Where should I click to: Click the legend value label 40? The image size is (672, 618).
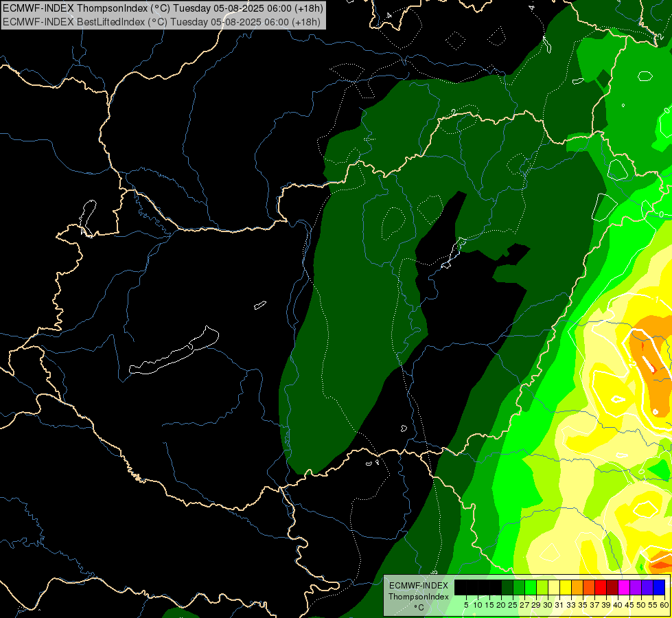[x=618, y=605]
